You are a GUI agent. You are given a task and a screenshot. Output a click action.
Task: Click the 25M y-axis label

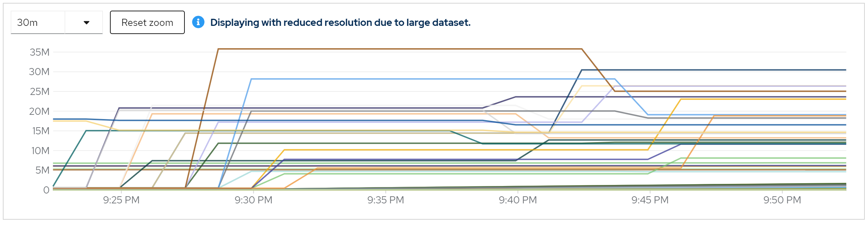pos(40,91)
